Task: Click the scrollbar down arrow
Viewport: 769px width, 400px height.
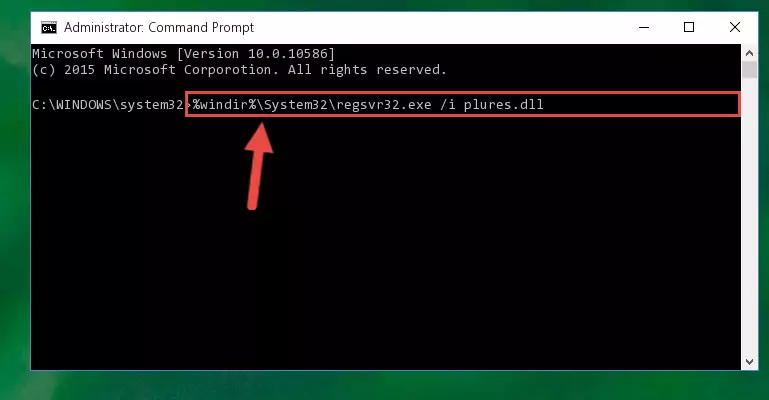Action: (x=749, y=362)
